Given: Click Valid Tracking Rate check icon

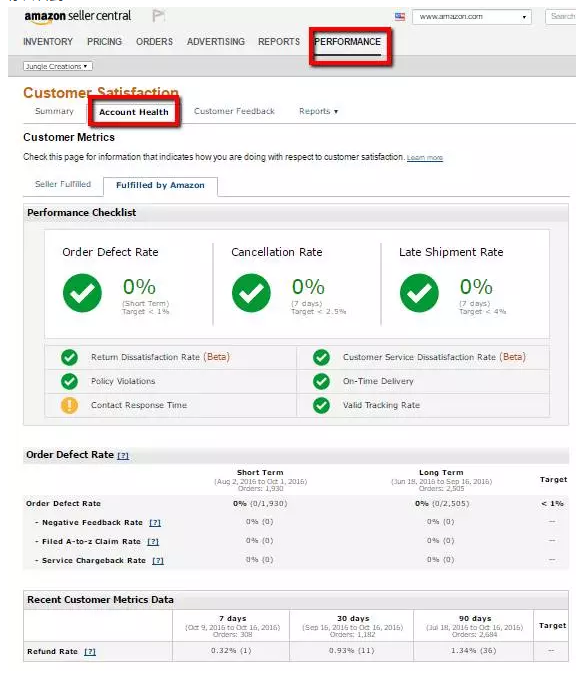Looking at the screenshot, I should coord(321,406).
